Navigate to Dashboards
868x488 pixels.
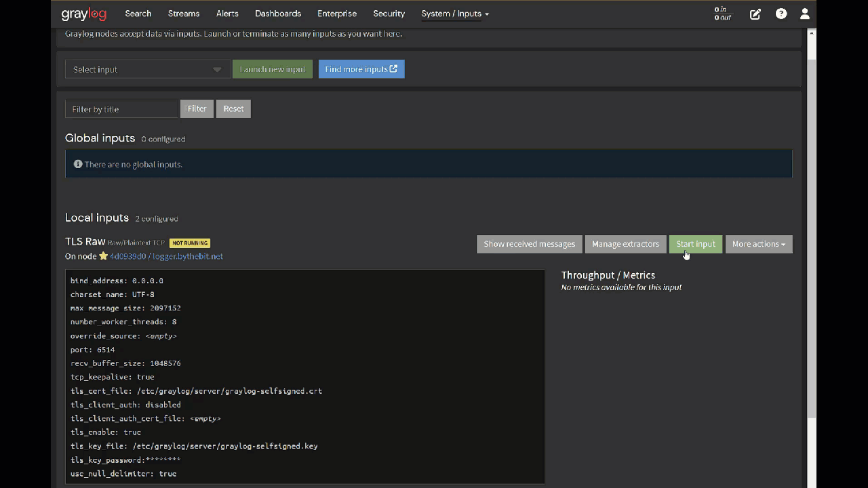point(277,14)
